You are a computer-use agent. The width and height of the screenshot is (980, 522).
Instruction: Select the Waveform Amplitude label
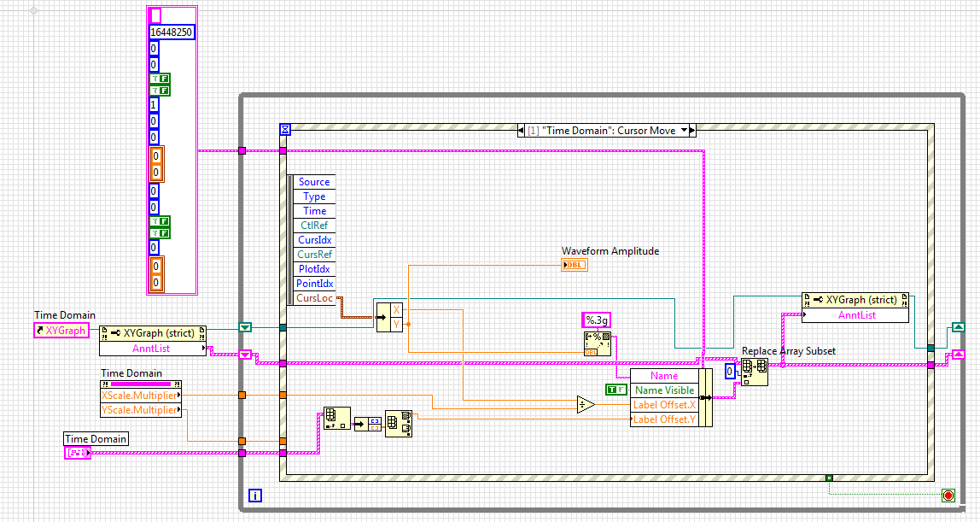(x=610, y=250)
